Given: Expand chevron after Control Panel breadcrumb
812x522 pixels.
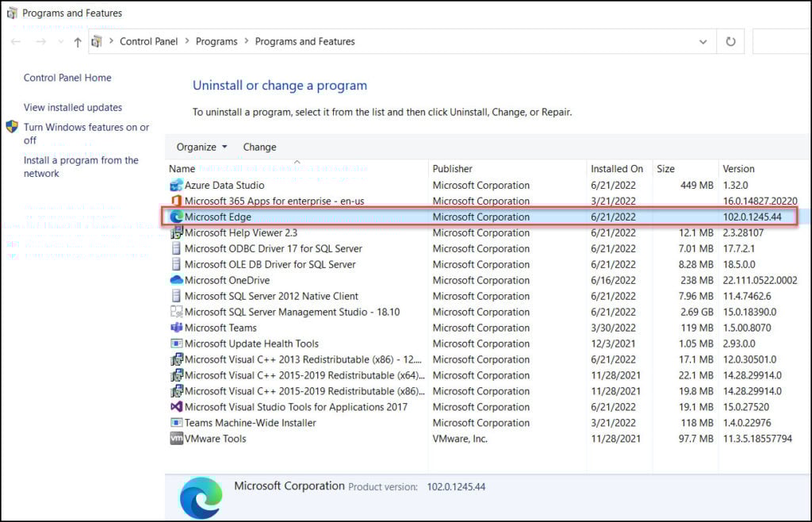Looking at the screenshot, I should 186,41.
